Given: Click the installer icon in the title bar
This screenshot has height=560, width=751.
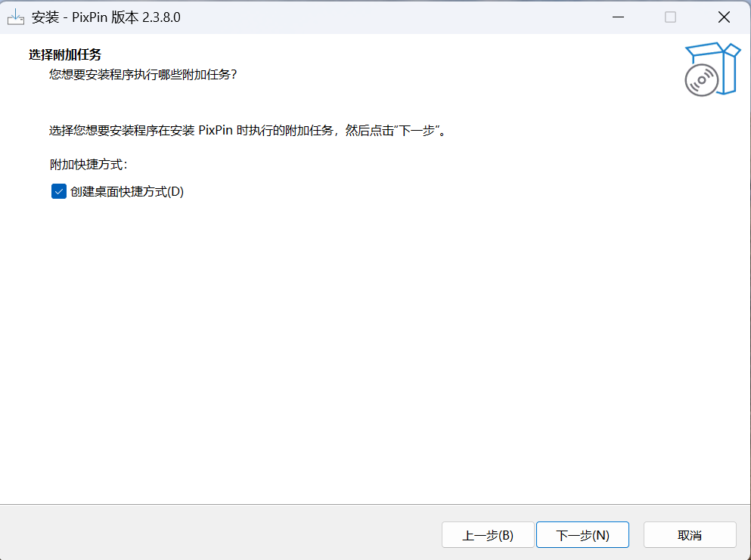Looking at the screenshot, I should (x=16, y=17).
